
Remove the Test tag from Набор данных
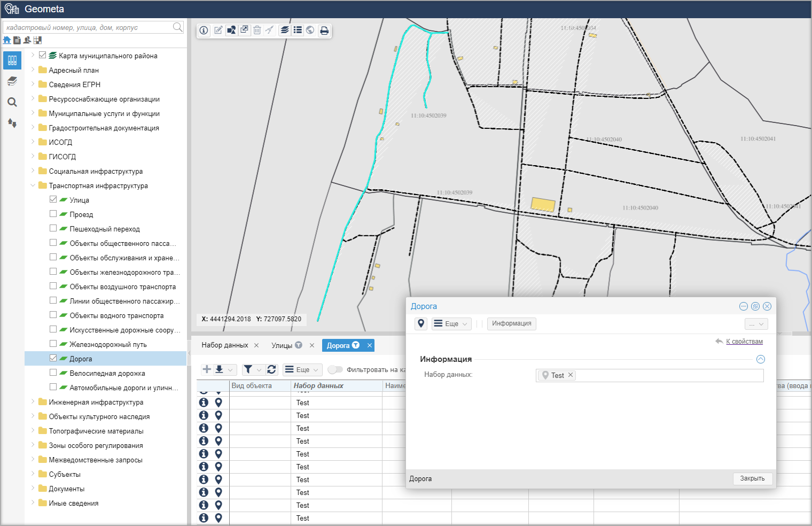coord(571,375)
